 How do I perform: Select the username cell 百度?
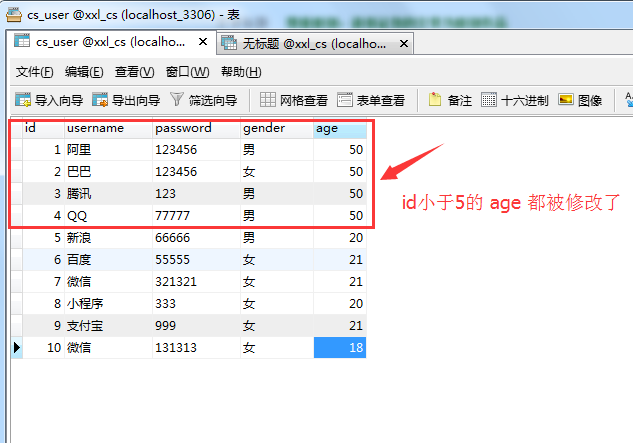pyautogui.click(x=108, y=259)
